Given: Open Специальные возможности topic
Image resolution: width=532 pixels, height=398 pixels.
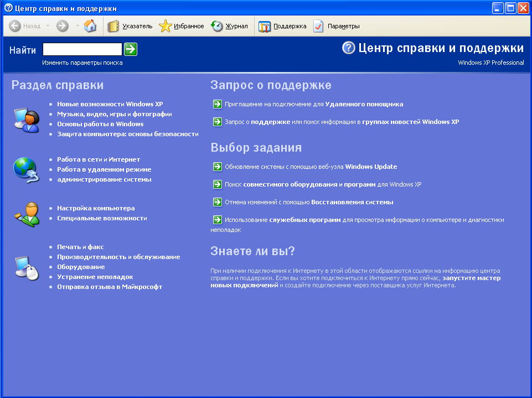Looking at the screenshot, I should point(102,218).
